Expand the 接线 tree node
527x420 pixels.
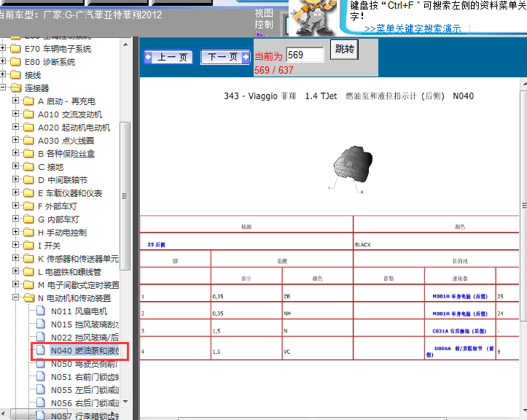coord(3,74)
